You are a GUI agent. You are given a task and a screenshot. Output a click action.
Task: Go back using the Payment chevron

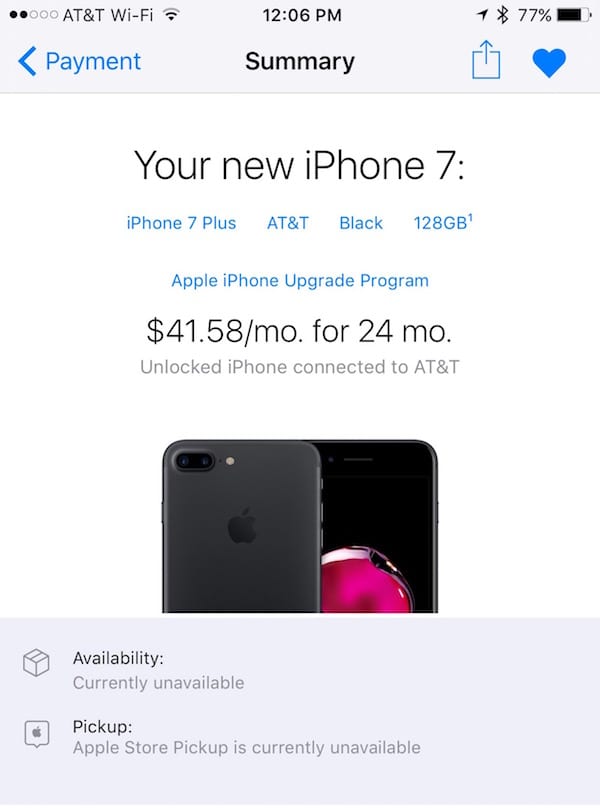tap(27, 61)
